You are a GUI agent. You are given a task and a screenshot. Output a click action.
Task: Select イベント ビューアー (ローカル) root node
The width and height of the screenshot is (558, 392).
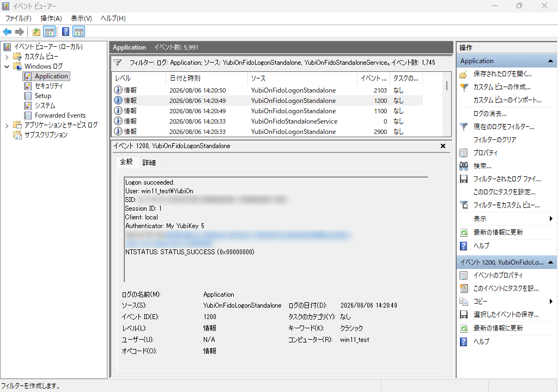pos(48,47)
